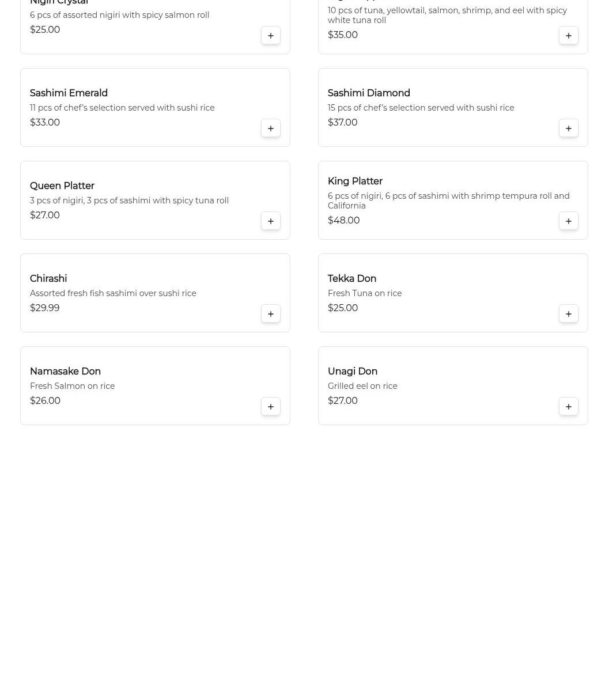Select the Tekka Don item name
This screenshot has width=605, height=700.
[351, 279]
